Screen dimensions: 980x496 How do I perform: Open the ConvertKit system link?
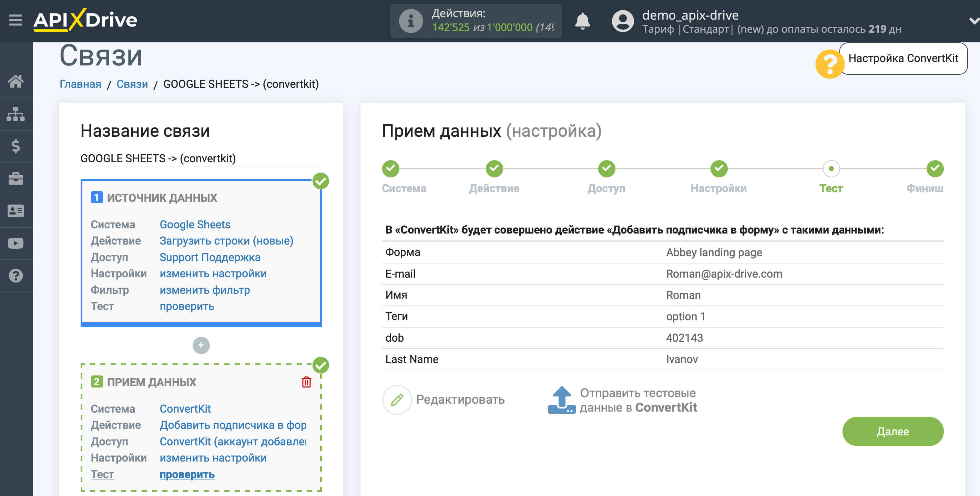tap(185, 409)
